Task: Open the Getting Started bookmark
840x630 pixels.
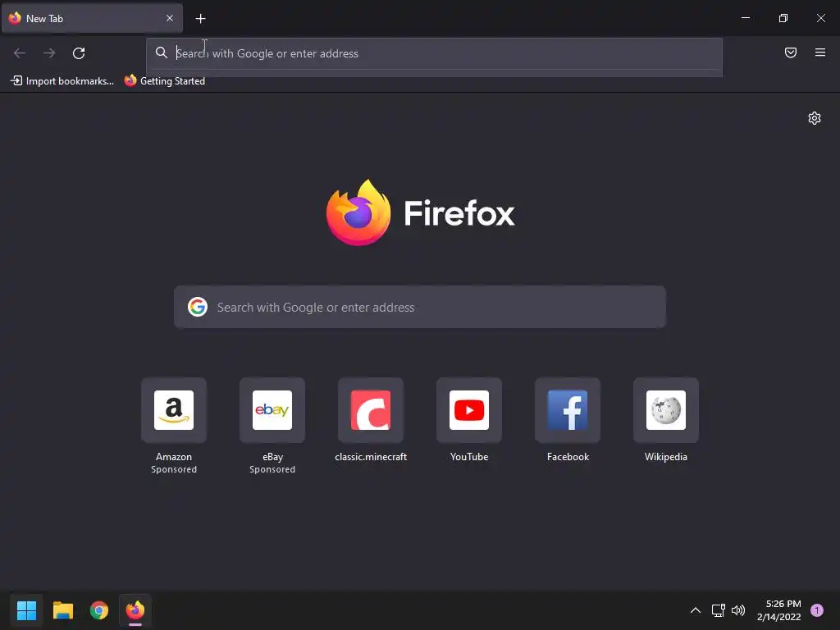Action: pos(164,81)
